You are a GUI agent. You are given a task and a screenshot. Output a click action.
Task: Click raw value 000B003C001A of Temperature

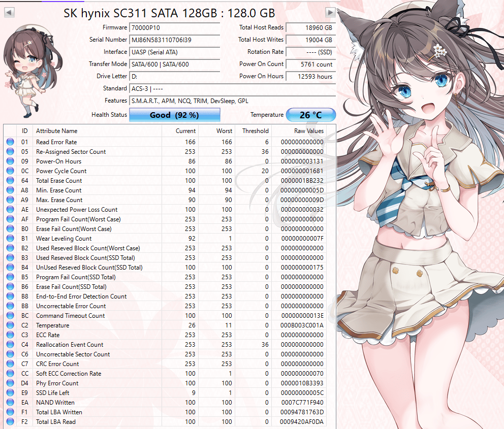[302, 325]
